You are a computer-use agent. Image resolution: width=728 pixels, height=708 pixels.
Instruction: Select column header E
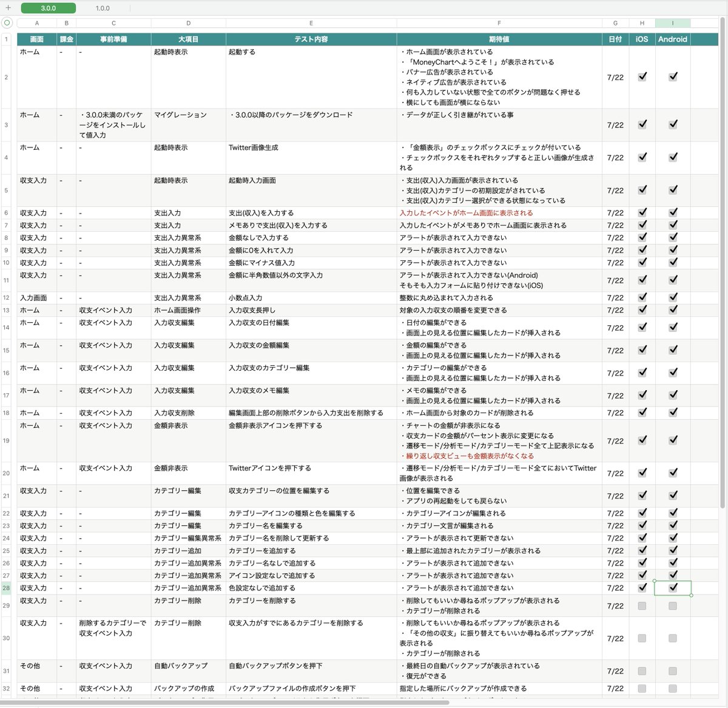[311, 22]
